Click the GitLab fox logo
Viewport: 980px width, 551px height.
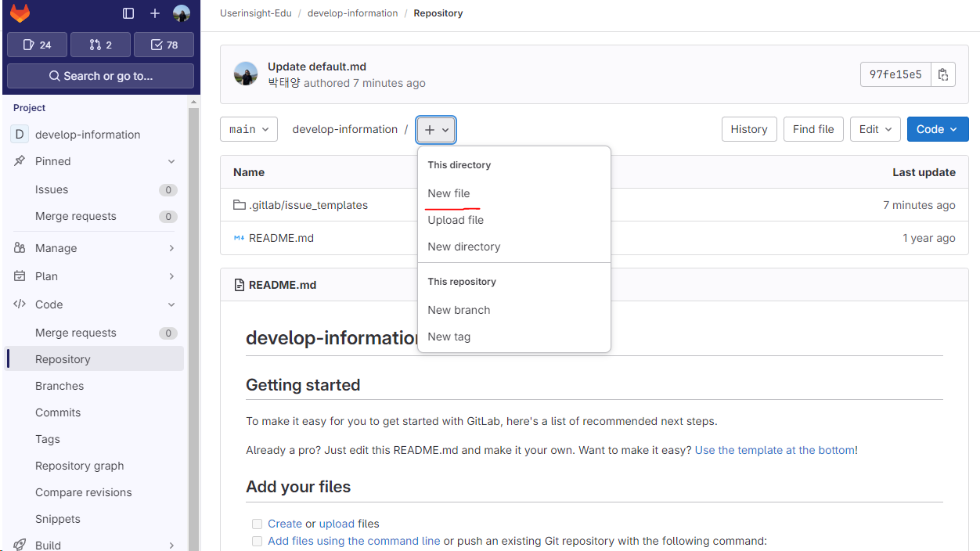click(x=20, y=13)
